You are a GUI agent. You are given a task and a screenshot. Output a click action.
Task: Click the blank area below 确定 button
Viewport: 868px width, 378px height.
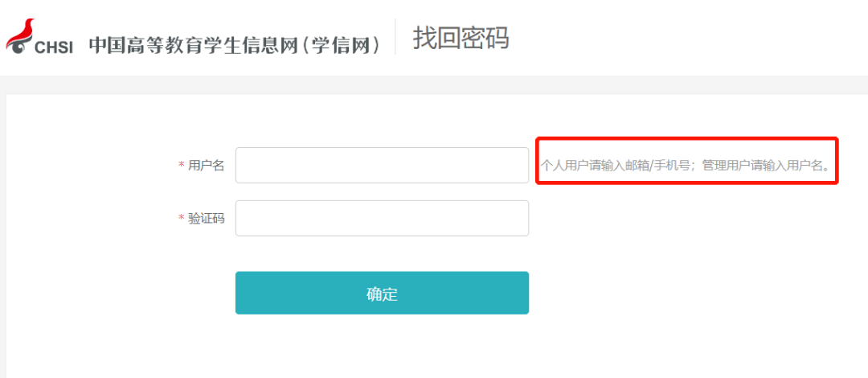tap(382, 346)
